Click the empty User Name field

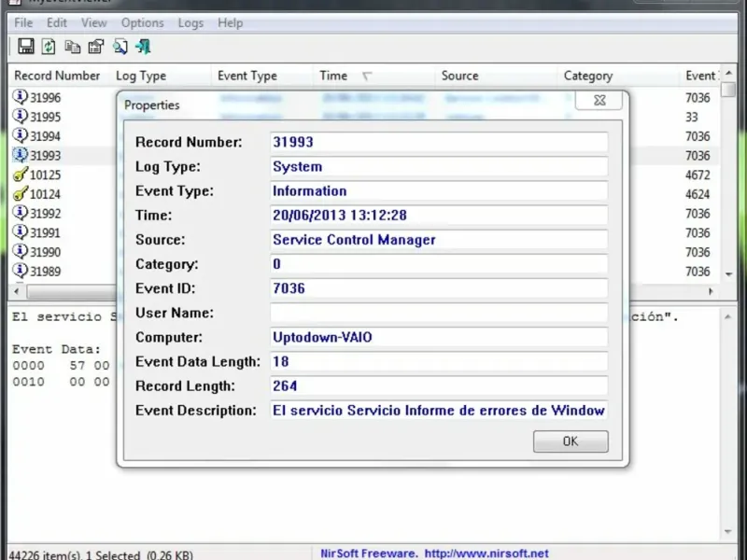[x=439, y=313]
